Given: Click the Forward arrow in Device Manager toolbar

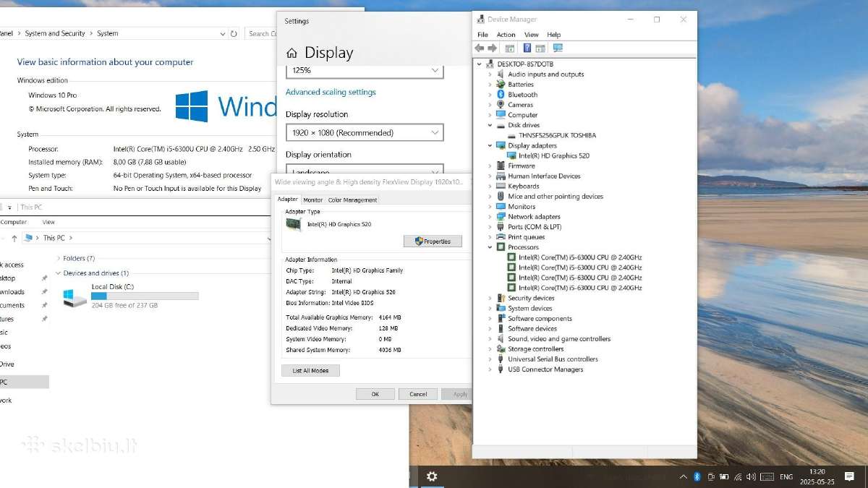Looking at the screenshot, I should tap(493, 48).
